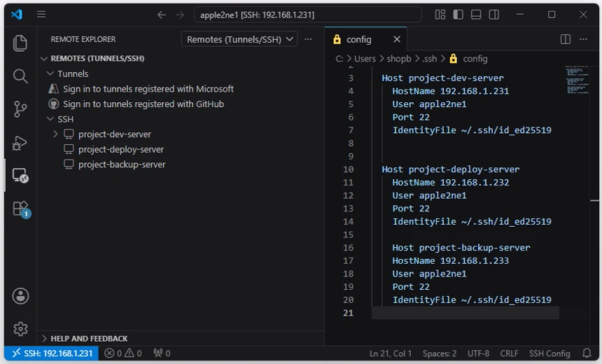The image size is (602, 364).
Task: Select project-backup-server in SSH list
Action: pos(122,164)
